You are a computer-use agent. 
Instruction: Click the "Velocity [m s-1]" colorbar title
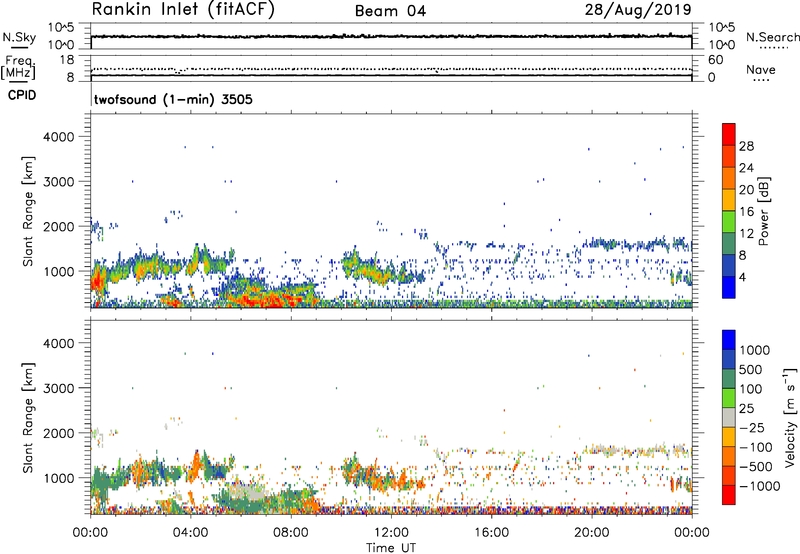tap(790, 417)
